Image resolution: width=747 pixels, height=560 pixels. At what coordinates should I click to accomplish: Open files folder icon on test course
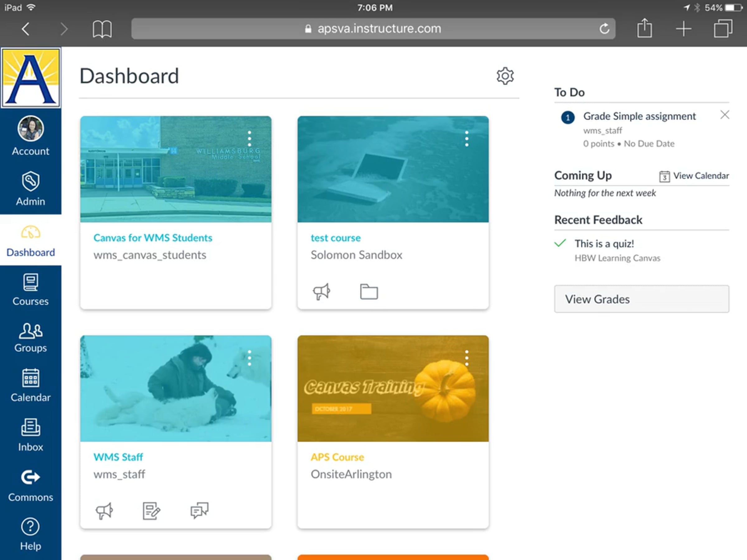[369, 292]
